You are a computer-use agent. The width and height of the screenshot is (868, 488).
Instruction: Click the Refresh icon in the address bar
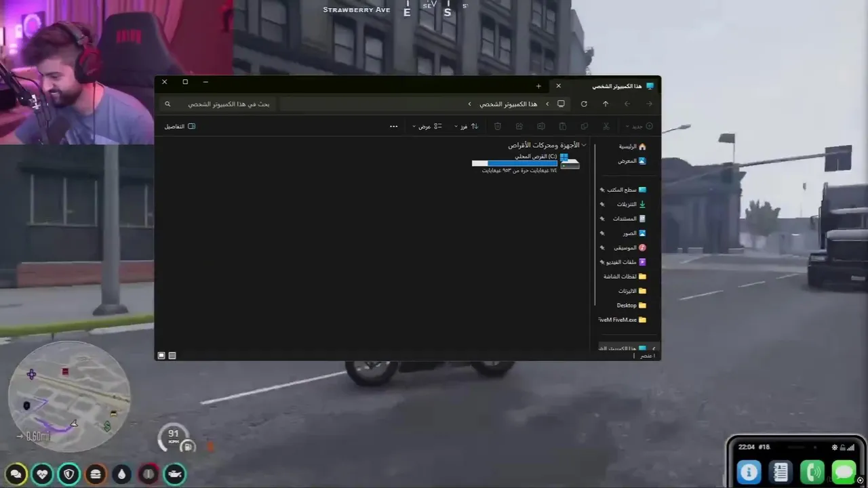pos(584,104)
